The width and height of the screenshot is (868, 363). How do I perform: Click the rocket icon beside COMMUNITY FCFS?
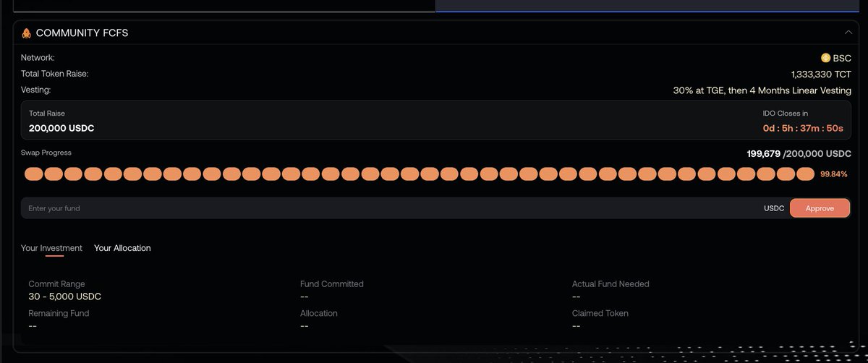(x=27, y=33)
